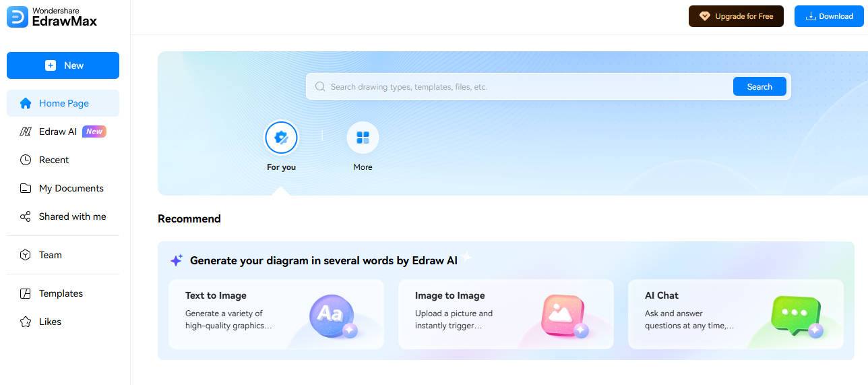Click Upgrade for Free button
The width and height of the screenshot is (868, 385).
coord(736,16)
